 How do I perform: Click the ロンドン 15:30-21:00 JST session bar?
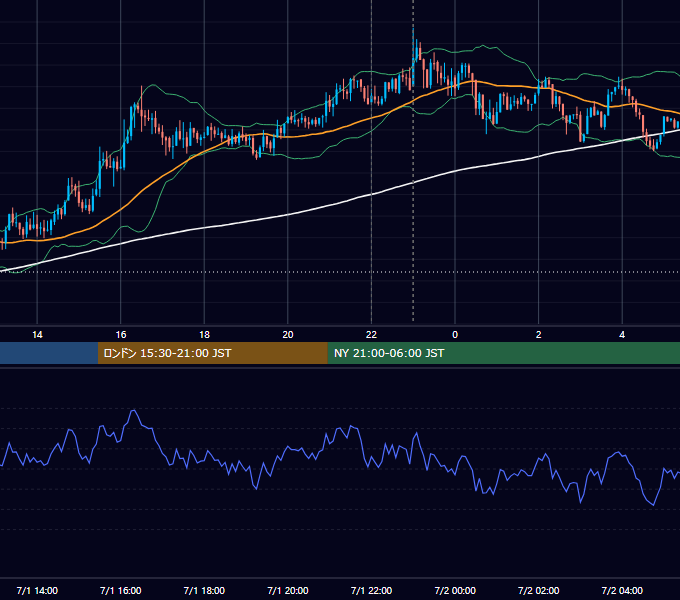coord(212,353)
